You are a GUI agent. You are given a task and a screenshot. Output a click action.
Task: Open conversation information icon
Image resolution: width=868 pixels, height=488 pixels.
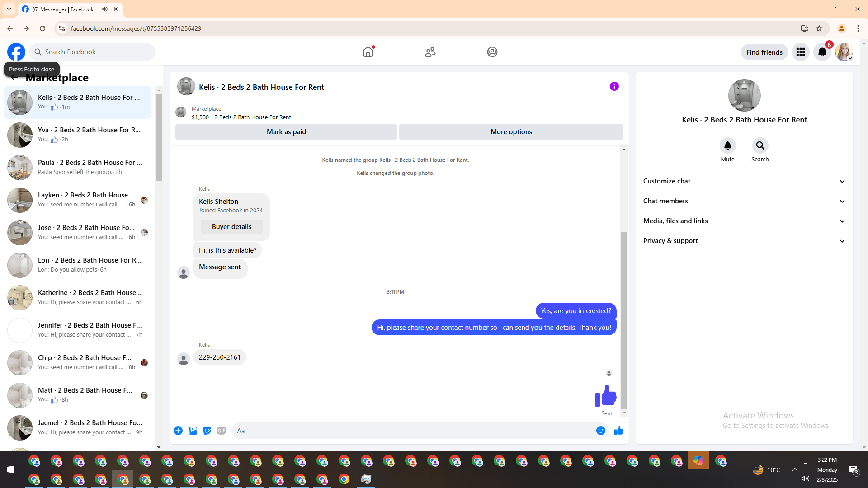pos(614,86)
